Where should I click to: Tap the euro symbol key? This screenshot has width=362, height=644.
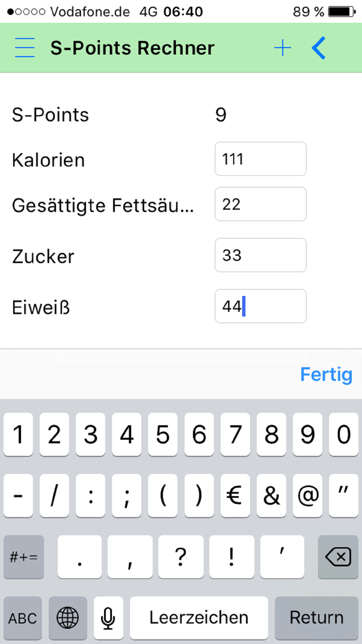tap(235, 495)
